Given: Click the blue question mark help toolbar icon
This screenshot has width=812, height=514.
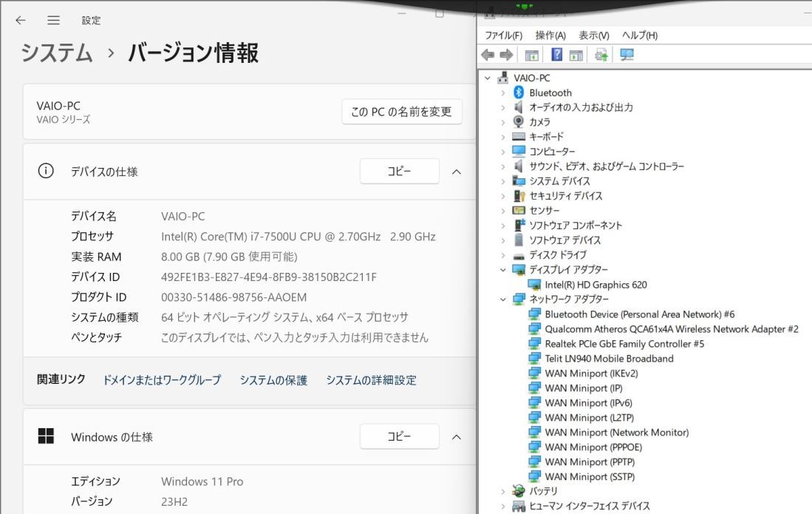Looking at the screenshot, I should click(556, 55).
